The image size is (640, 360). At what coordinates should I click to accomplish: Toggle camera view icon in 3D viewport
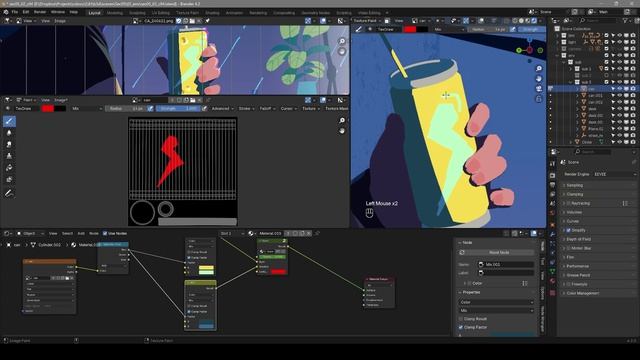(x=539, y=89)
